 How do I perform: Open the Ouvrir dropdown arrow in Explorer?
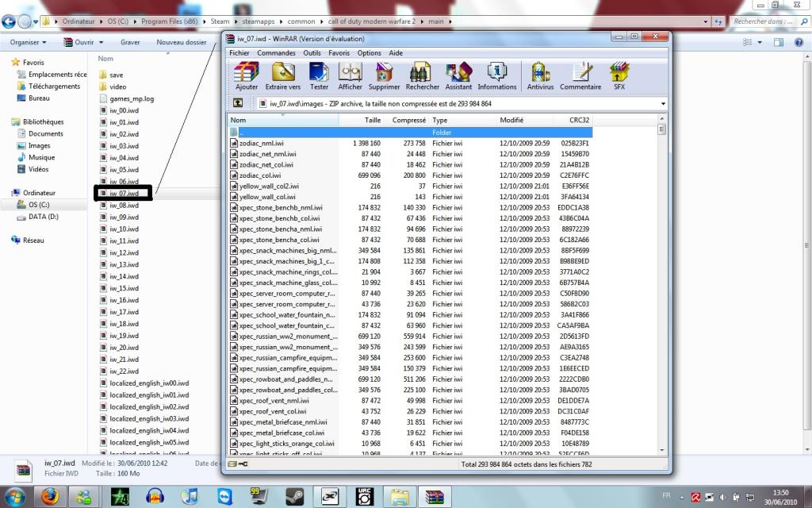[x=101, y=43]
